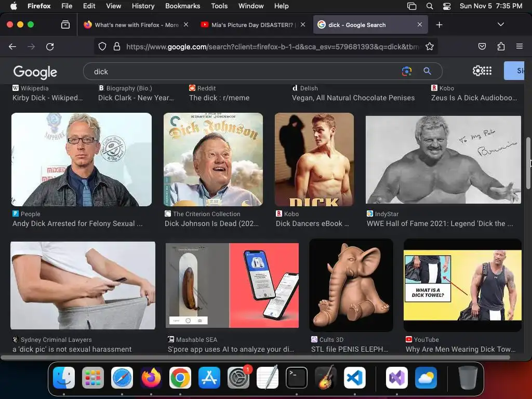Click the Stage Manager menu bar icon

411,6
